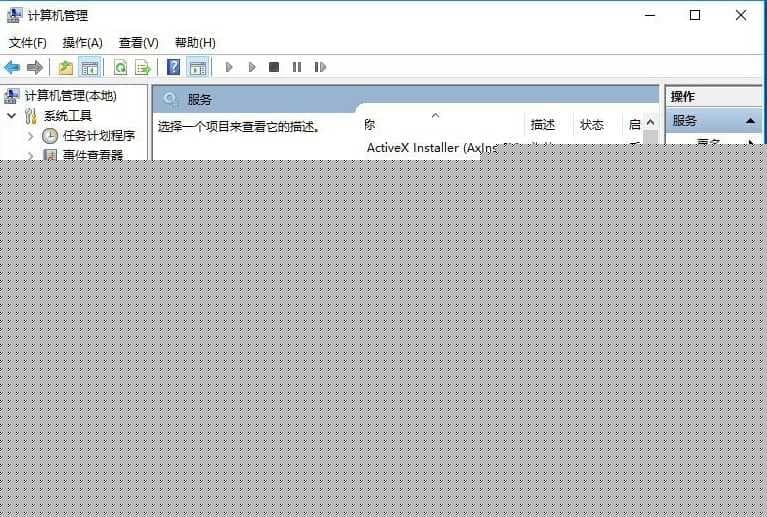Refresh using the green refresh icon

(120, 67)
